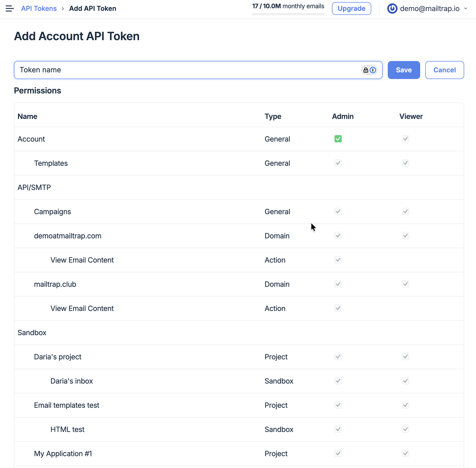Toggle Viewer checkbox for Campaigns

[x=405, y=212]
